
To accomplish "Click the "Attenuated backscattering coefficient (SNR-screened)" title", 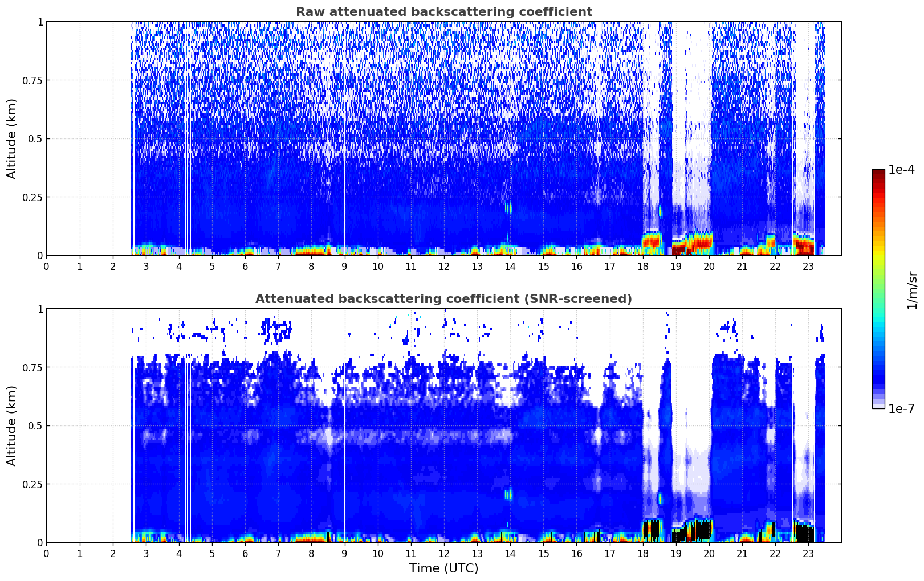I will 443,299.
